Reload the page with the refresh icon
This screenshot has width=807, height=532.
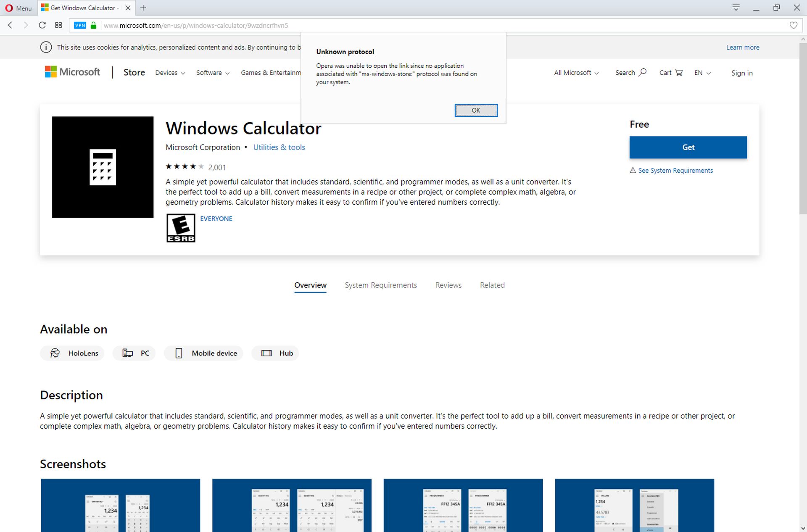pyautogui.click(x=42, y=25)
